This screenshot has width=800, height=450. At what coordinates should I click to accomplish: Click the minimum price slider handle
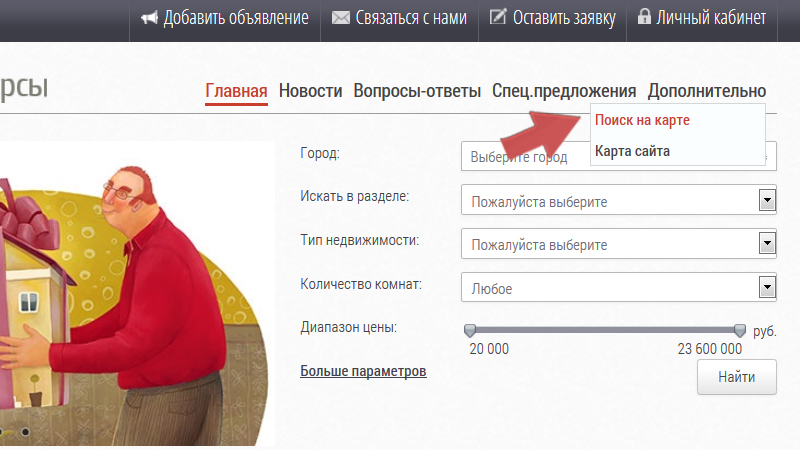[470, 331]
